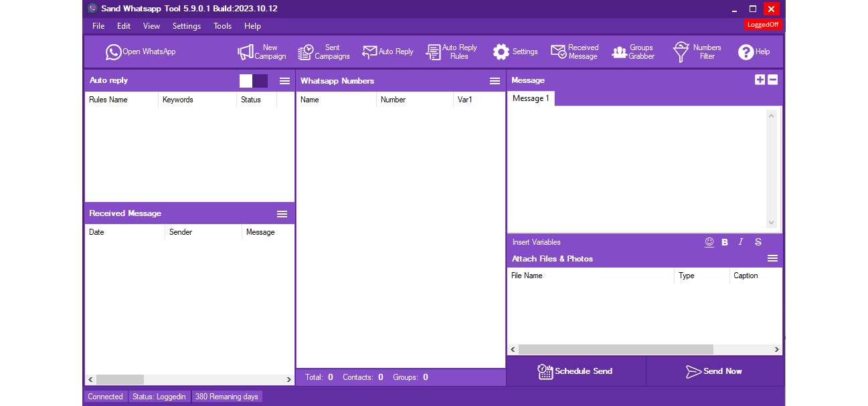Screen dimensions: 868x406
Task: Click the message box scroll-down arrow
Action: pos(771,223)
